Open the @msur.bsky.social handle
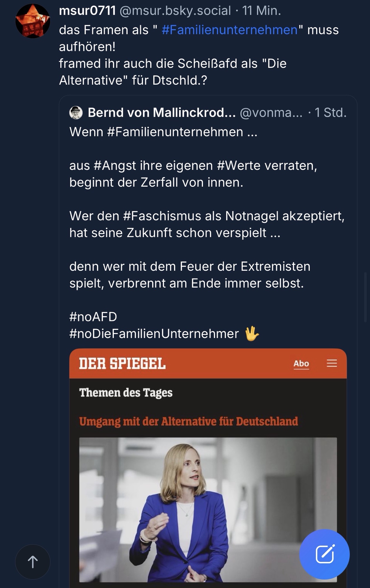Viewport: 370px width, 588px height. pos(175,11)
